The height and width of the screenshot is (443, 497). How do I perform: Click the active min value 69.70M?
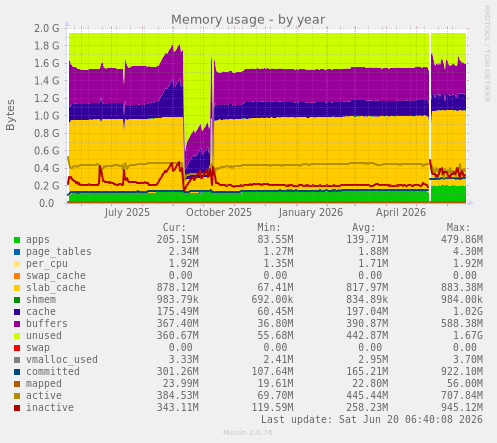point(275,396)
